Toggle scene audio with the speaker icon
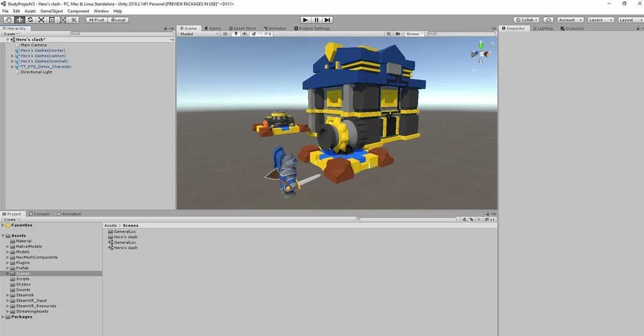 [244, 34]
